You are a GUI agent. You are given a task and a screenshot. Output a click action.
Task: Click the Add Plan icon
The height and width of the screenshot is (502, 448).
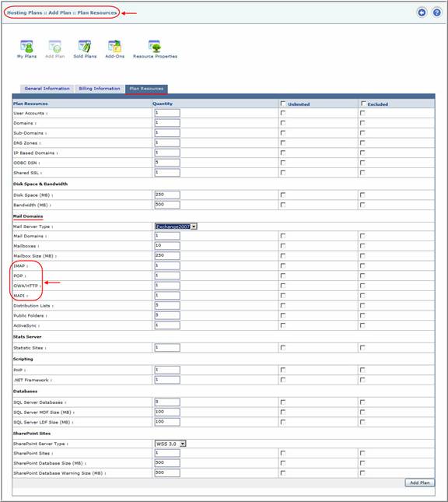pyautogui.click(x=55, y=47)
